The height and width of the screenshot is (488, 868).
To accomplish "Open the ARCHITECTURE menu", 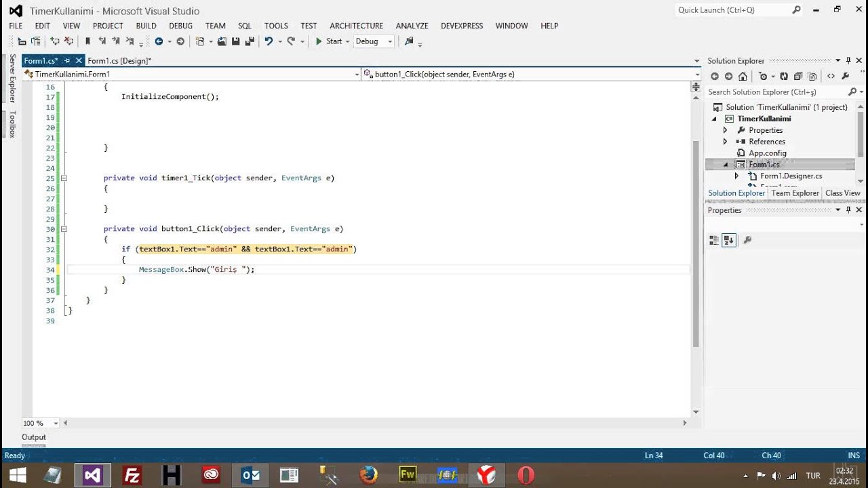I will [356, 26].
